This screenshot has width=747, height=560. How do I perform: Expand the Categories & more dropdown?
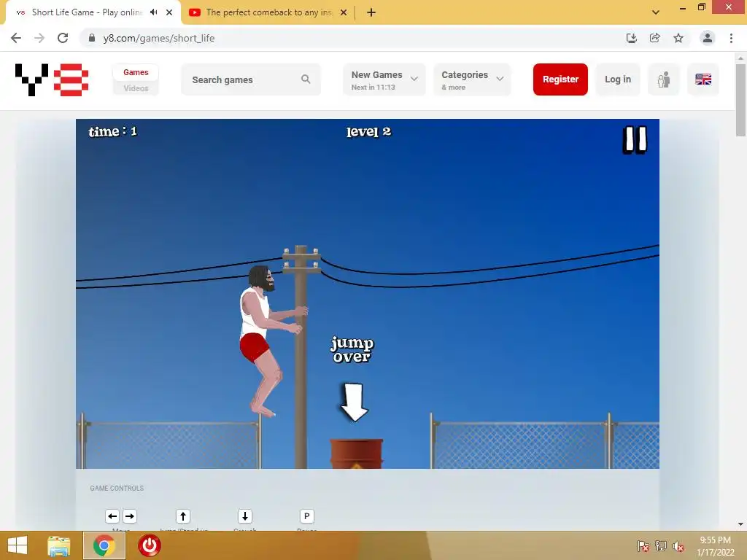pos(472,79)
